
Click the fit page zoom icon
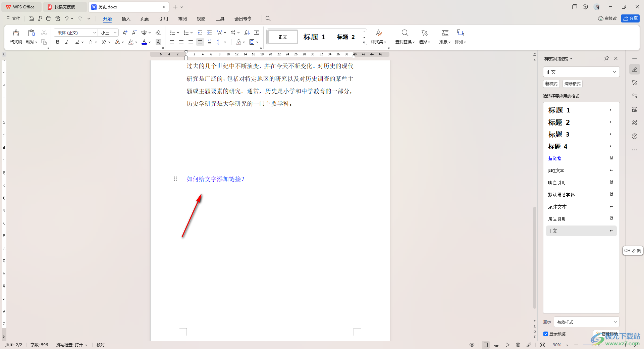(x=542, y=345)
